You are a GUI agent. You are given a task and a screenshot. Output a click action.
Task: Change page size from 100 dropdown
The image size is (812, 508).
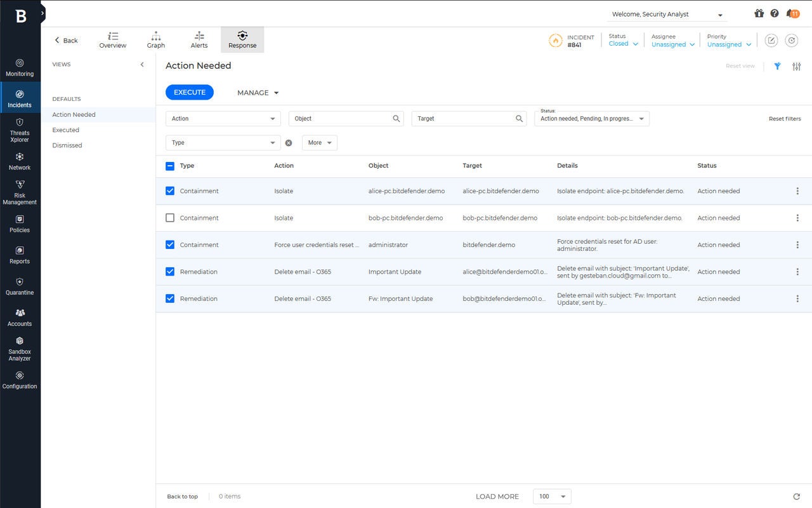pyautogui.click(x=553, y=497)
